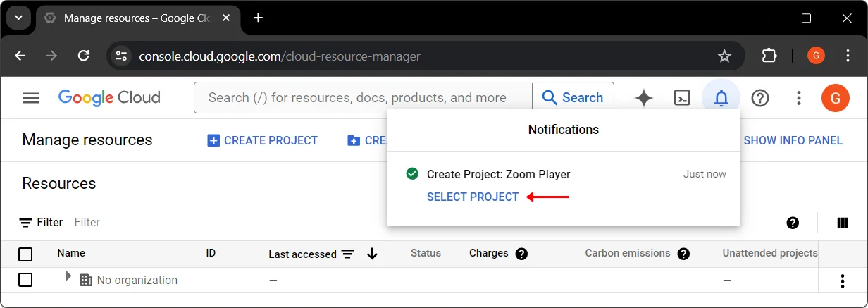Open the Google account avatar G

836,98
